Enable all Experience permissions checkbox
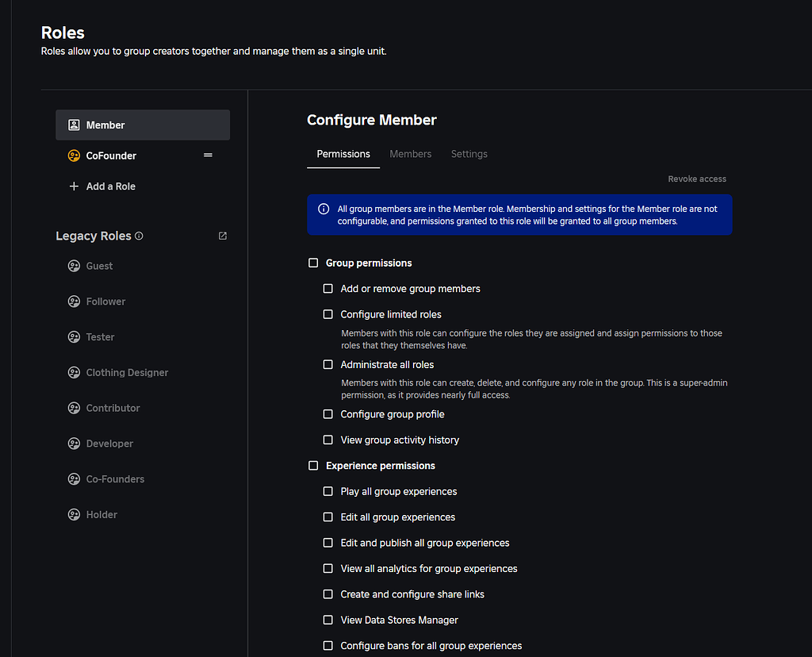 point(313,466)
